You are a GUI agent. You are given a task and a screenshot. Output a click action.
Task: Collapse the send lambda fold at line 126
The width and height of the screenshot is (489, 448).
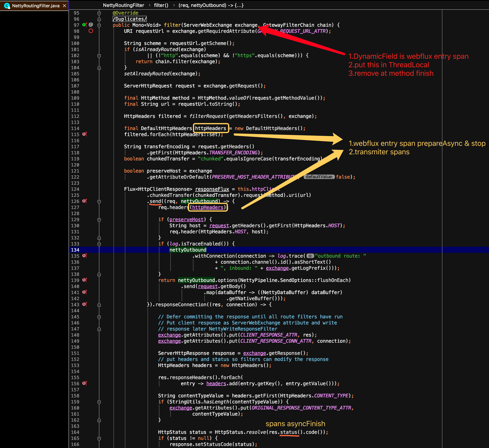pos(99,202)
